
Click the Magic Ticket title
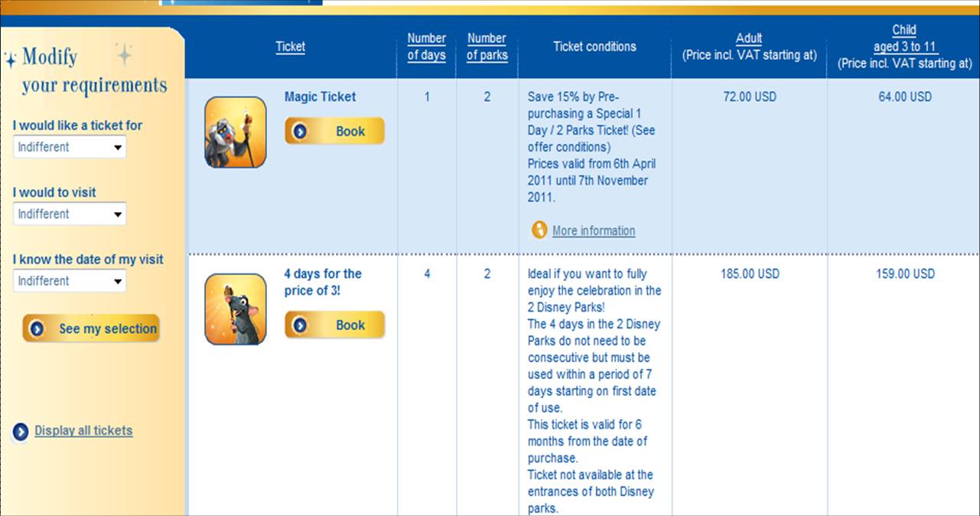pyautogui.click(x=320, y=97)
